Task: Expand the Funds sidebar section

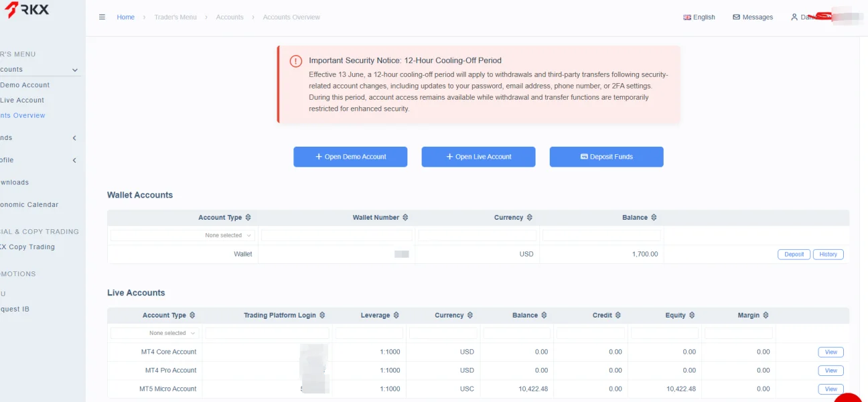Action: (x=74, y=138)
